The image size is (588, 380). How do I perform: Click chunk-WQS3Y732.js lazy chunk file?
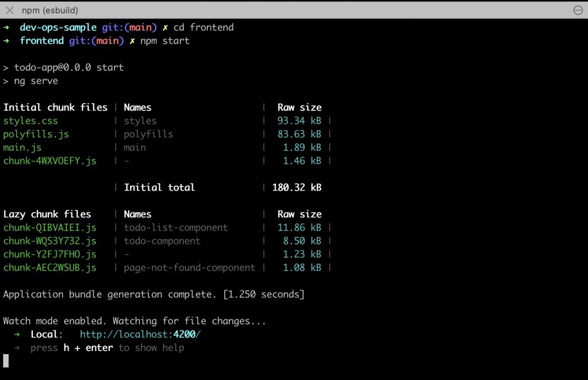pos(50,241)
